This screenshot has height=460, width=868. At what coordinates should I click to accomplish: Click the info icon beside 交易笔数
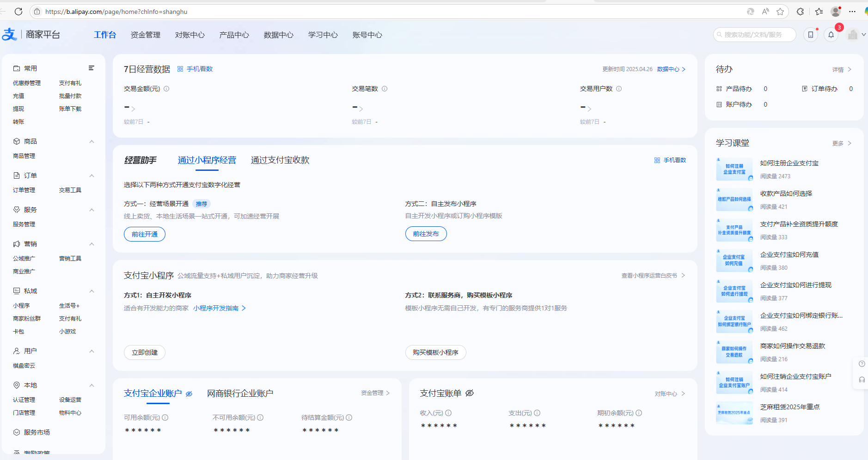click(385, 89)
